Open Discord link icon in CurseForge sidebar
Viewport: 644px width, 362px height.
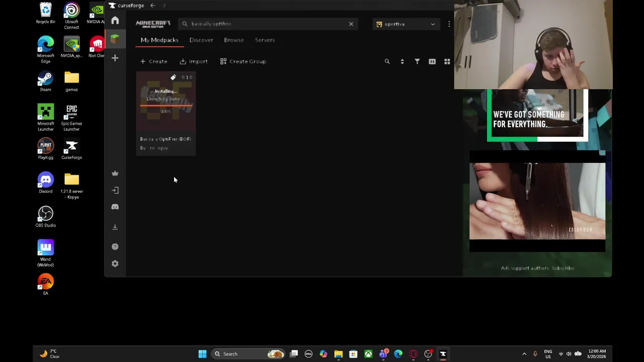point(115,207)
